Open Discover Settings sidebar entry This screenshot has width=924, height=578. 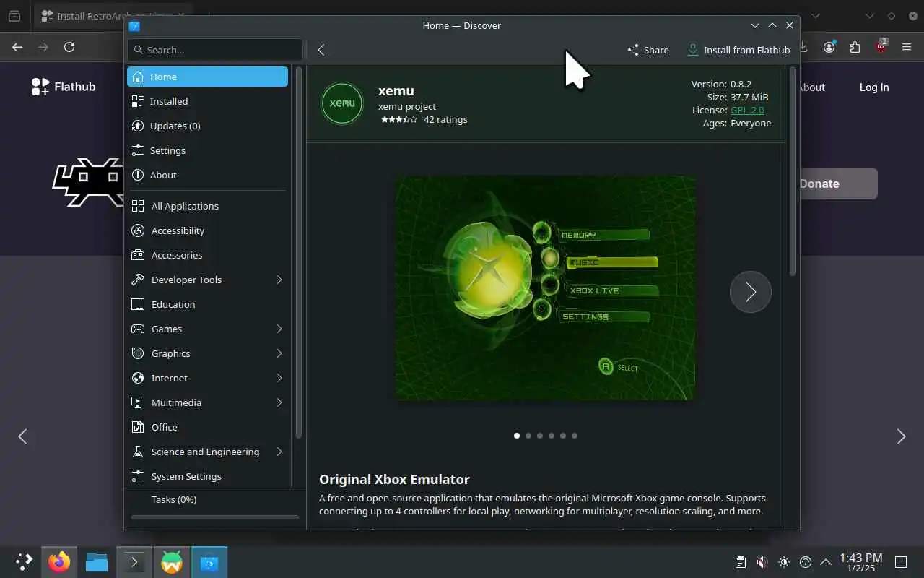point(207,150)
